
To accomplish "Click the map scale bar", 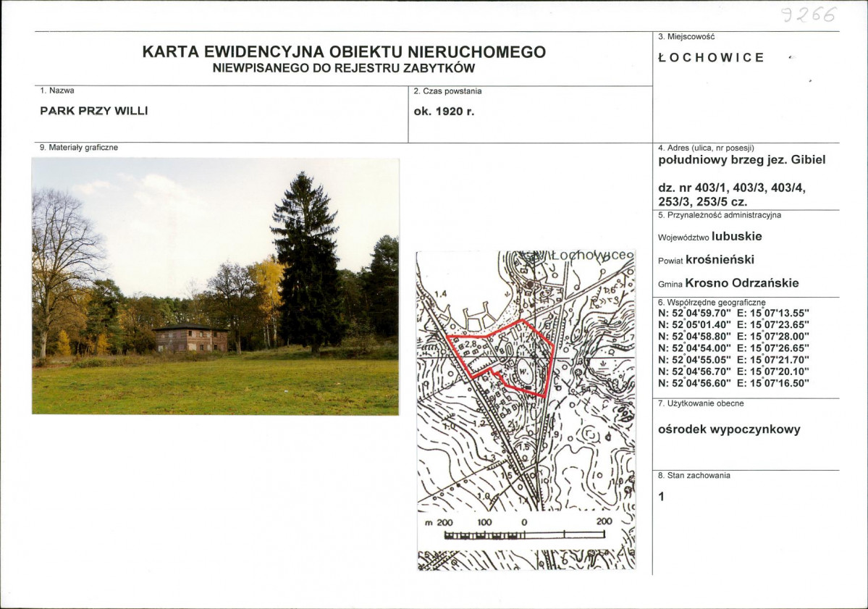I will pos(524,535).
